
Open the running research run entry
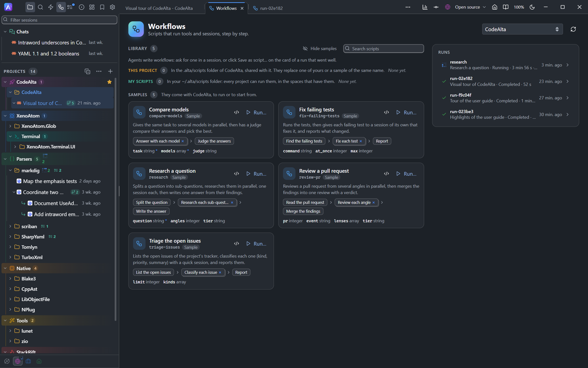pyautogui.click(x=506, y=65)
